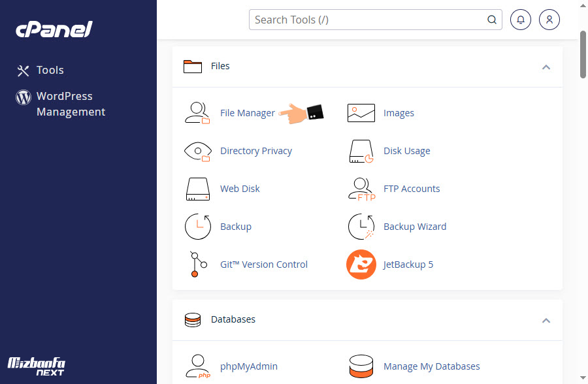
Task: Click the Disk Usage drive icon
Action: pos(361,151)
